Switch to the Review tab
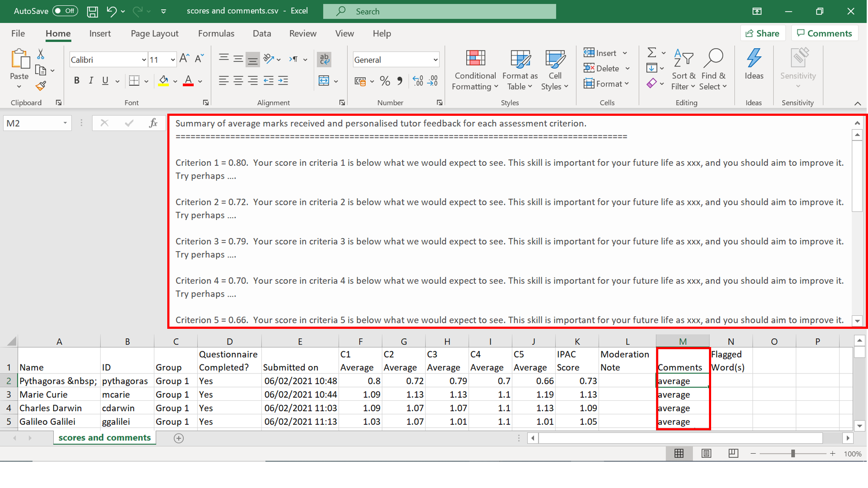868x488 pixels. tap(303, 33)
